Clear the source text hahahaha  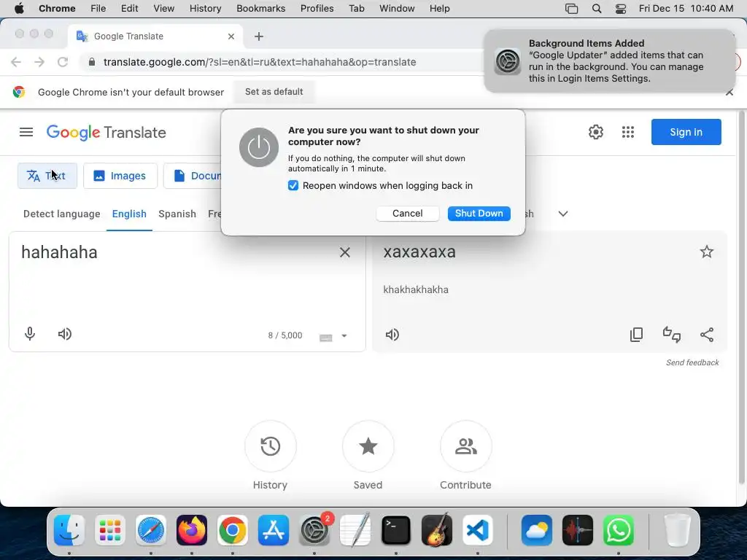[x=345, y=252]
